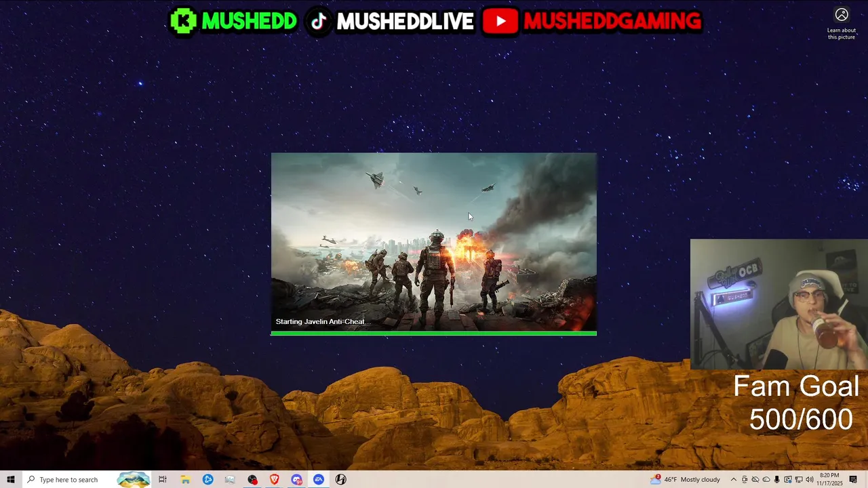This screenshot has width=868, height=488.
Task: Click the crossed-out cloud sync tray icon
Action: pyautogui.click(x=755, y=479)
